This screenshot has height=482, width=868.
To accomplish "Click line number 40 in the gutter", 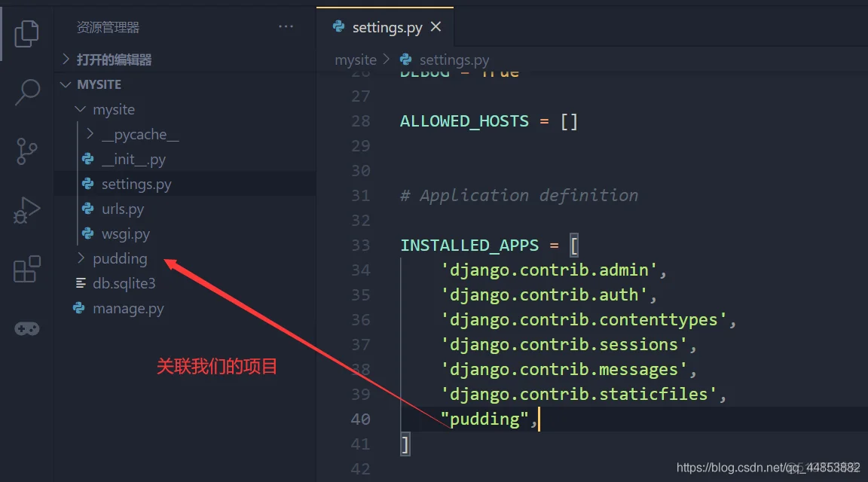I will click(360, 419).
